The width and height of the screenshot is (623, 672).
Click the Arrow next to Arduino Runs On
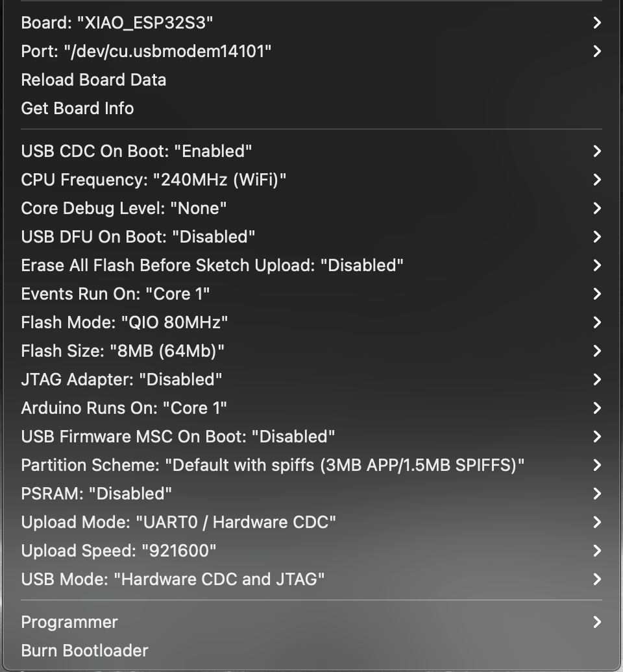[x=597, y=408]
